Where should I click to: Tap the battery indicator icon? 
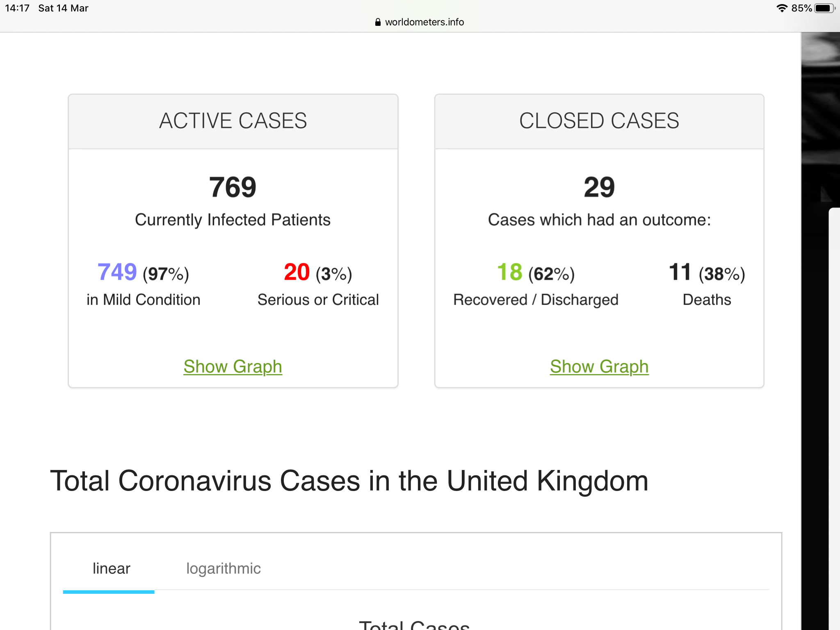[824, 8]
